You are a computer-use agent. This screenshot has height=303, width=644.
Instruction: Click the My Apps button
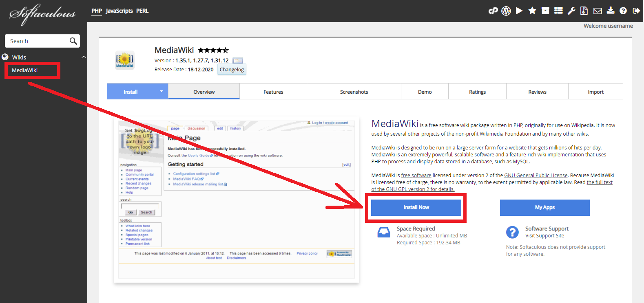tap(545, 207)
